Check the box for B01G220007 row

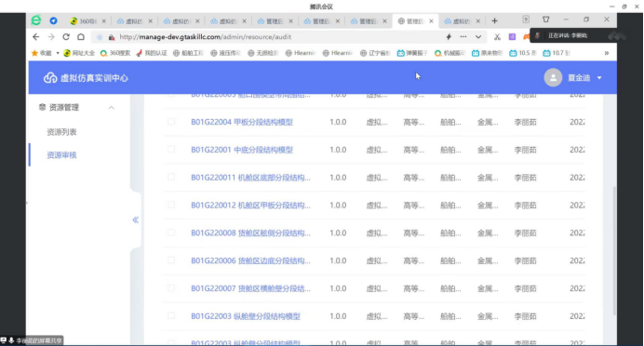171,287
